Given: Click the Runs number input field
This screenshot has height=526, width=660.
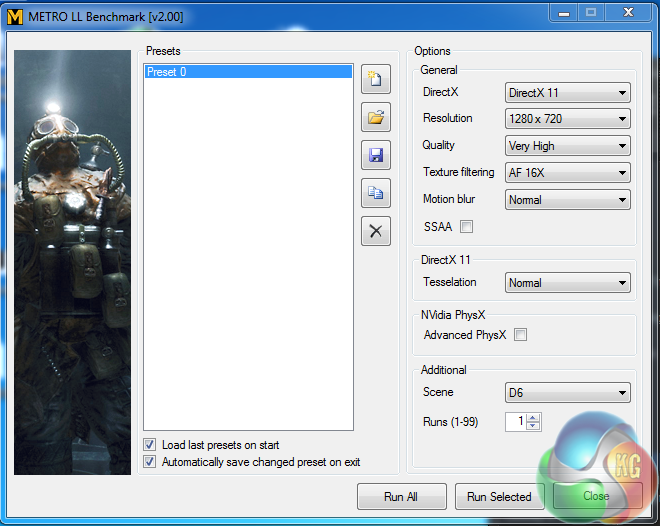Looking at the screenshot, I should 515,422.
